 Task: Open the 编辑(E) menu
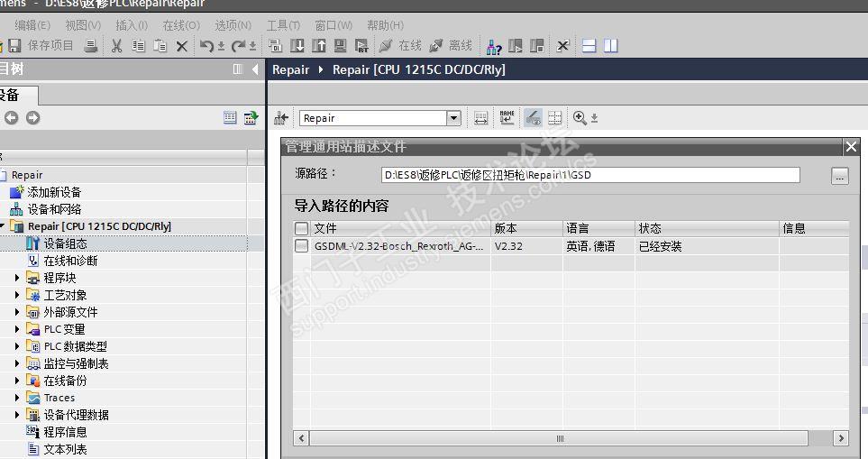point(32,25)
